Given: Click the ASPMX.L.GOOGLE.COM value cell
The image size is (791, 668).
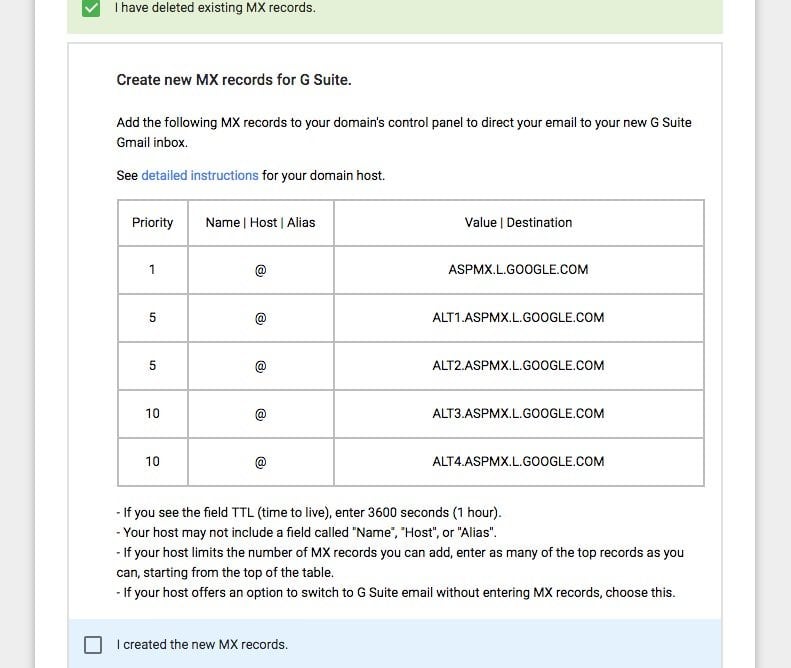Looking at the screenshot, I should [518, 270].
